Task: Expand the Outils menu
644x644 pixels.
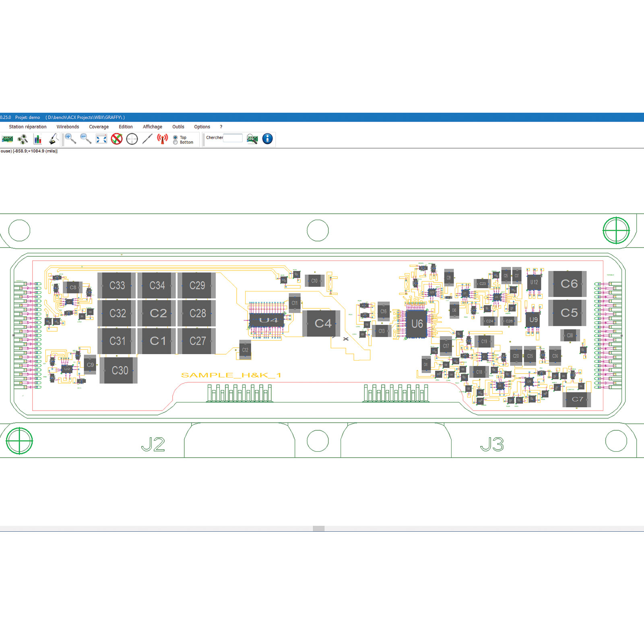Action: coord(178,127)
